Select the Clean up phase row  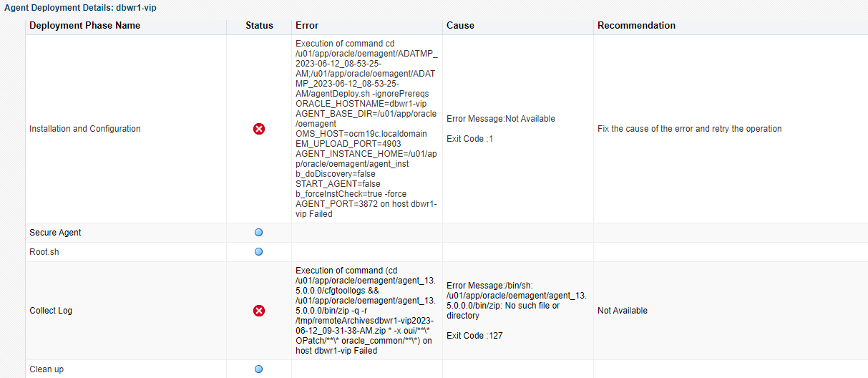(47, 369)
